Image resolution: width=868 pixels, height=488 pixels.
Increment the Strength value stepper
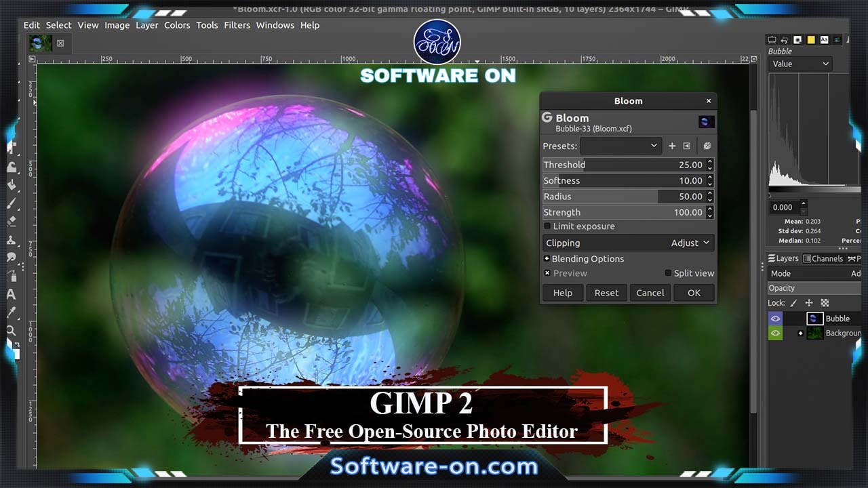tap(710, 209)
